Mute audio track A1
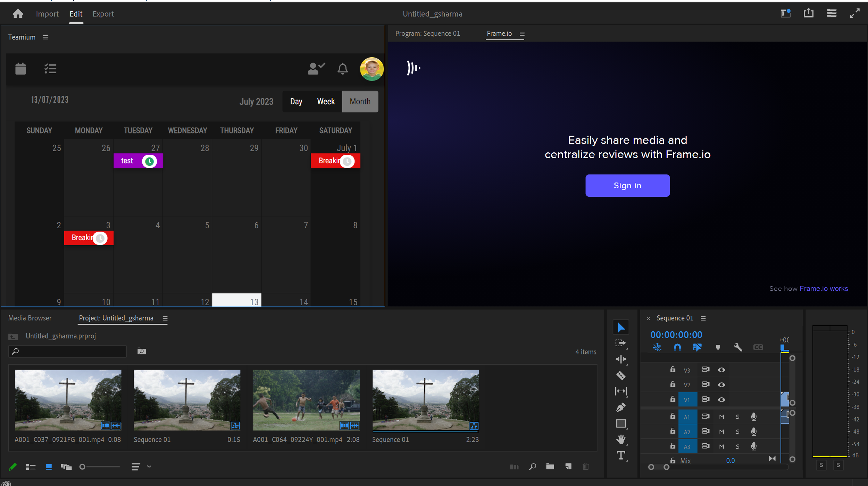This screenshot has height=486, width=868. click(x=721, y=417)
